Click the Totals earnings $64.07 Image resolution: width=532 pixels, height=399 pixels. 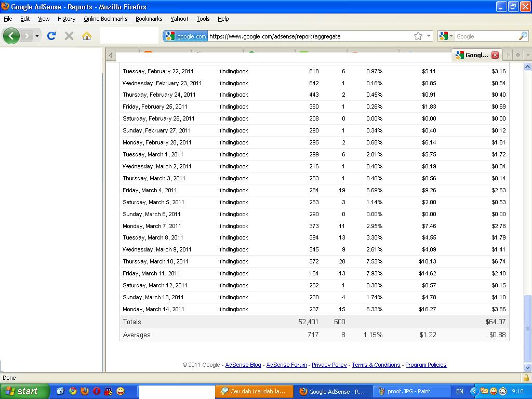pyautogui.click(x=495, y=322)
